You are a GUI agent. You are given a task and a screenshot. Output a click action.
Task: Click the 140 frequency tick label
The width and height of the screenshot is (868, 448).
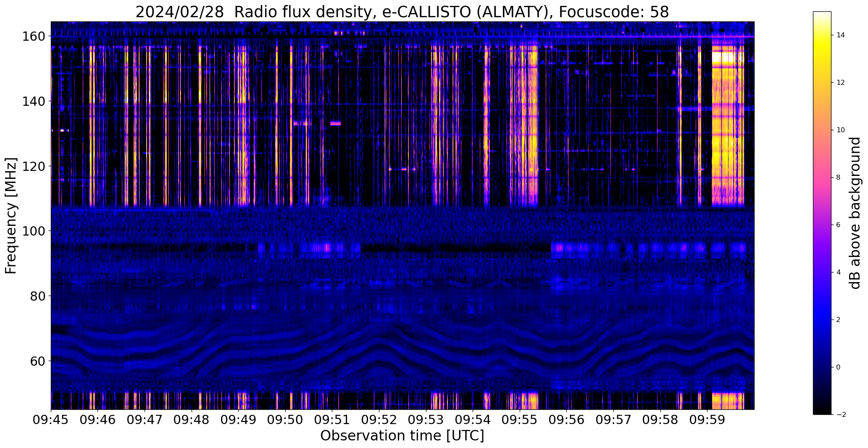tap(33, 101)
